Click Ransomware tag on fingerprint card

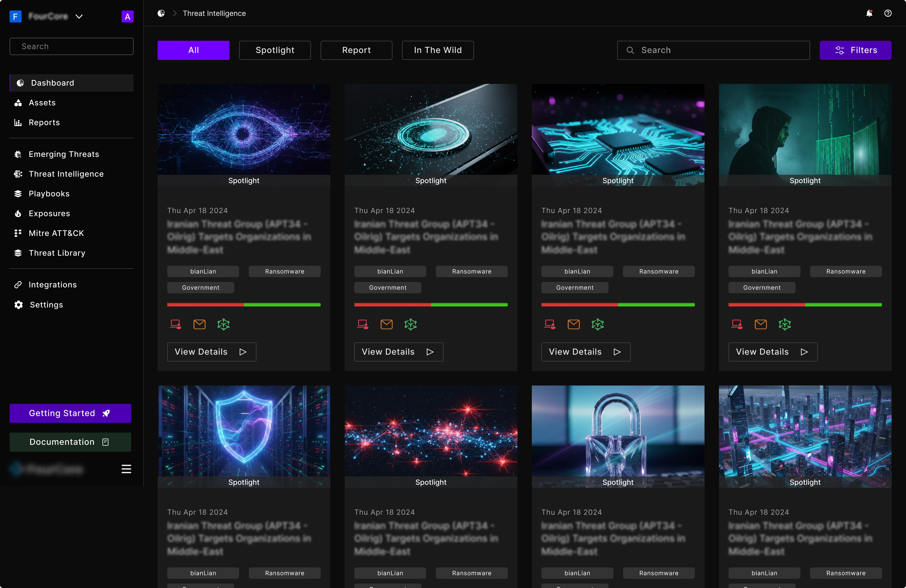(472, 271)
